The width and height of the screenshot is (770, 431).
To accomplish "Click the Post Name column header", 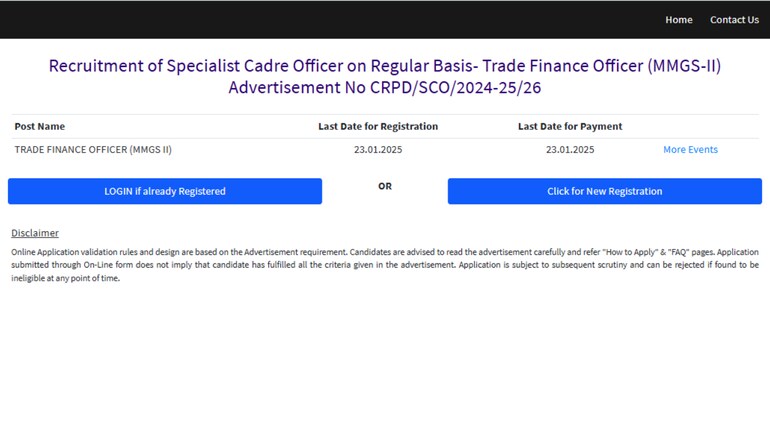I will (x=40, y=126).
